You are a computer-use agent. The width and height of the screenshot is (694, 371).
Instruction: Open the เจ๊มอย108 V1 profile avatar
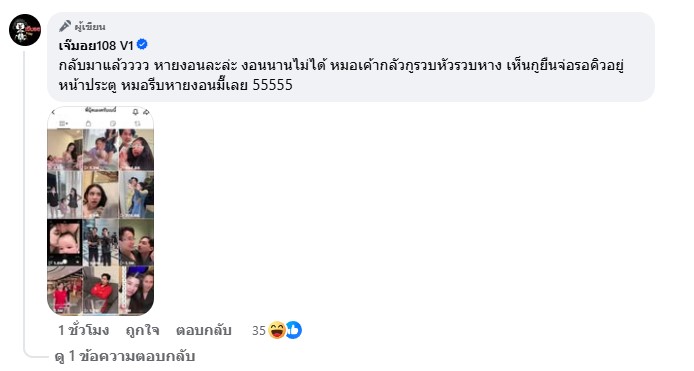pyautogui.click(x=25, y=30)
